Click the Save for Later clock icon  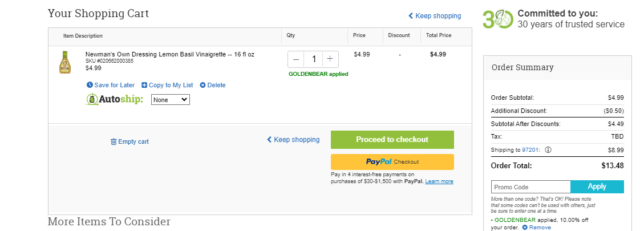[90, 85]
